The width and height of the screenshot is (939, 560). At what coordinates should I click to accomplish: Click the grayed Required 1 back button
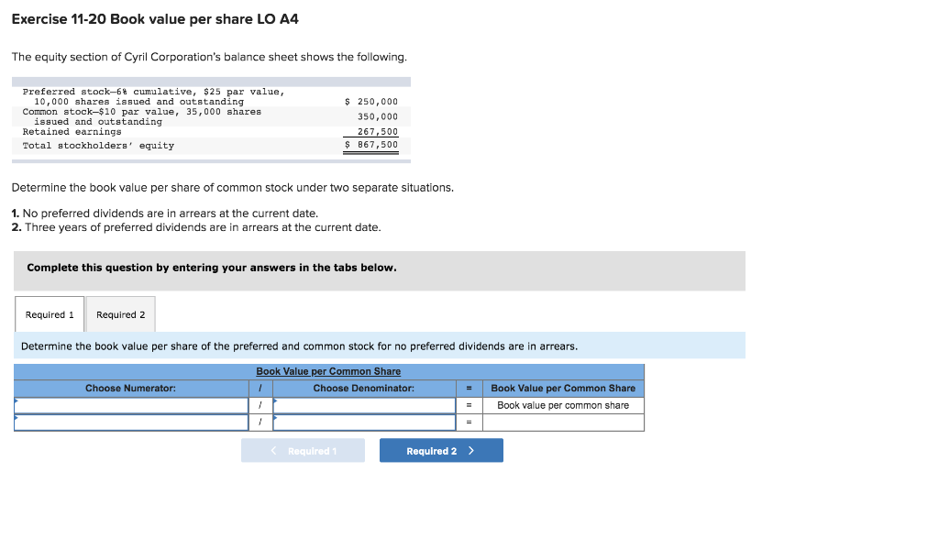pyautogui.click(x=303, y=450)
